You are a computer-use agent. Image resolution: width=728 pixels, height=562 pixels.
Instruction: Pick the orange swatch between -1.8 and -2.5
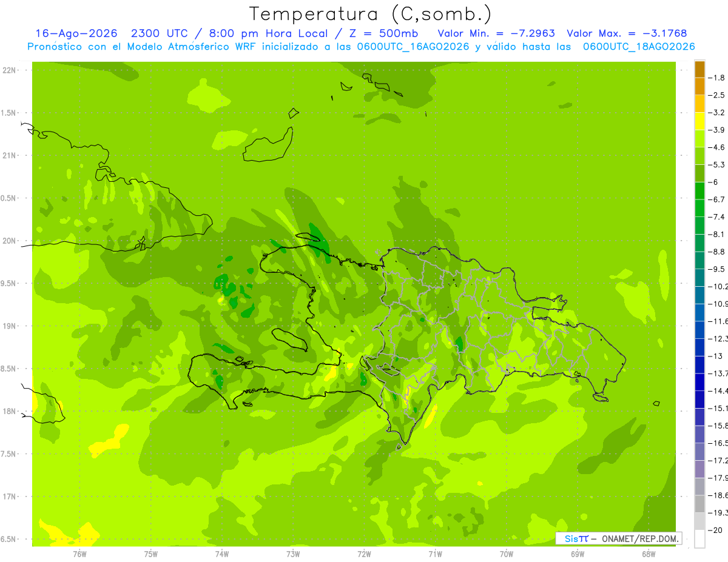[699, 87]
